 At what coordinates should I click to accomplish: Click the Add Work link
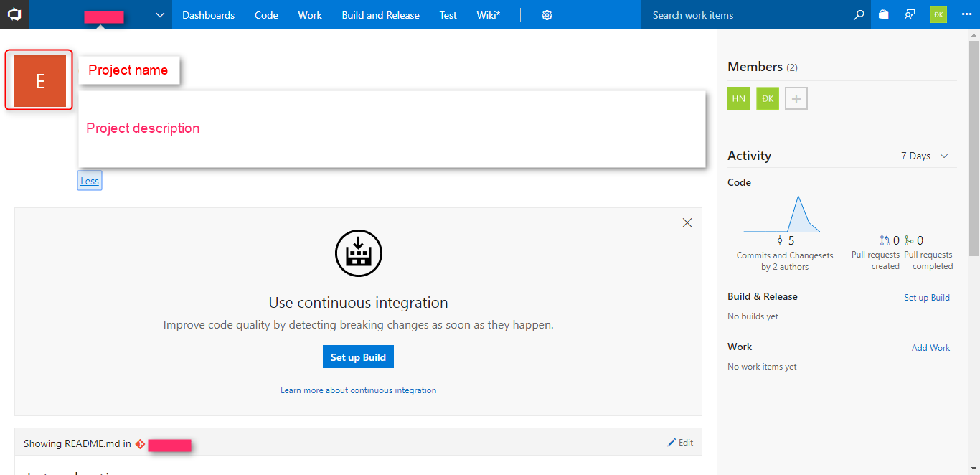coord(930,348)
